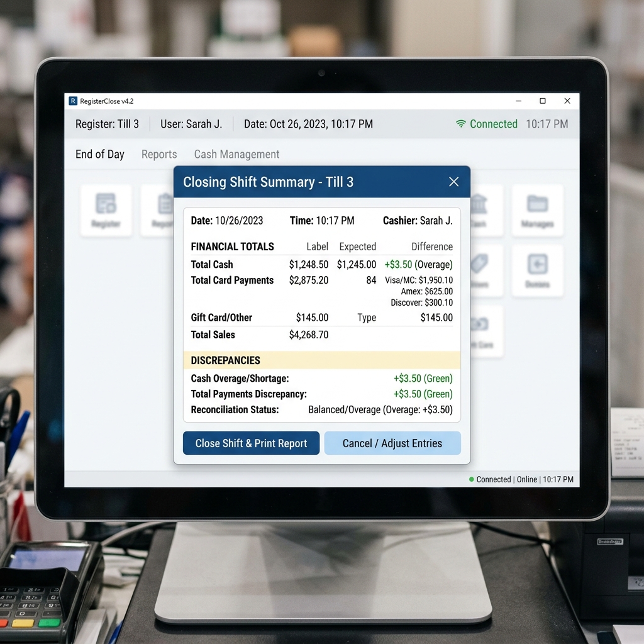
Task: Click the 'Balanced/Overage (Overage: +$3.50)' reconciliation status value
Action: (380, 410)
